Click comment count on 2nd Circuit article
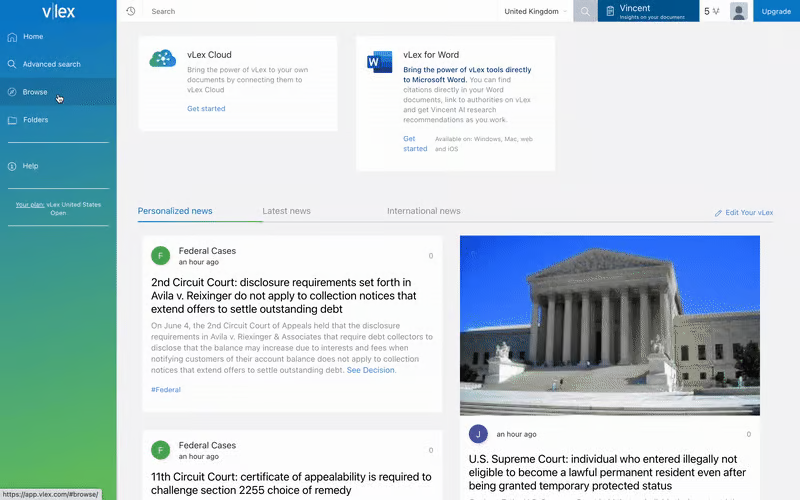 point(431,256)
